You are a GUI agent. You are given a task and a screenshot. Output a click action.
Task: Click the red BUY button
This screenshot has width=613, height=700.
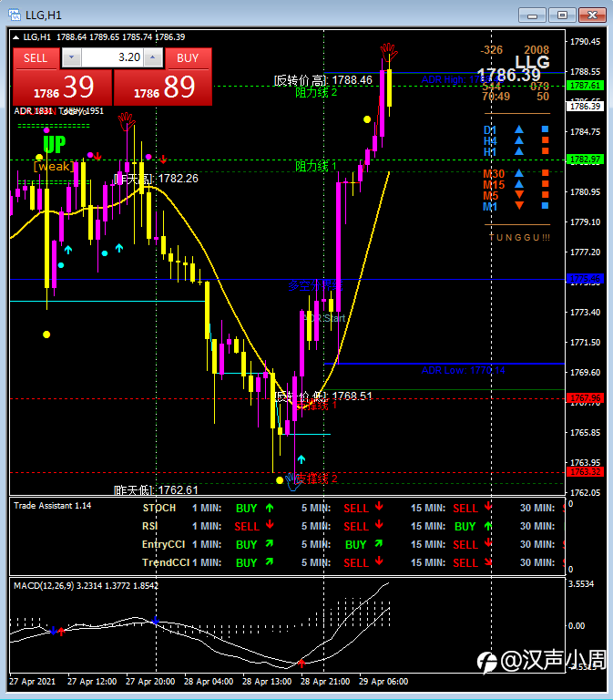[x=188, y=58]
